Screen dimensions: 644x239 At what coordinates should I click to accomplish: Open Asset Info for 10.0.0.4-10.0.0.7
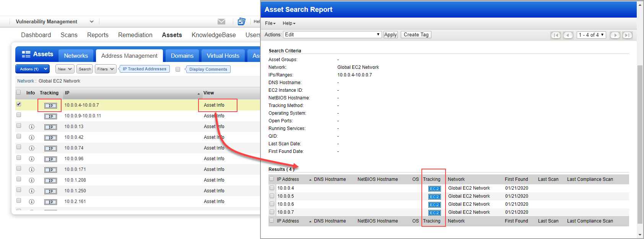click(x=214, y=105)
